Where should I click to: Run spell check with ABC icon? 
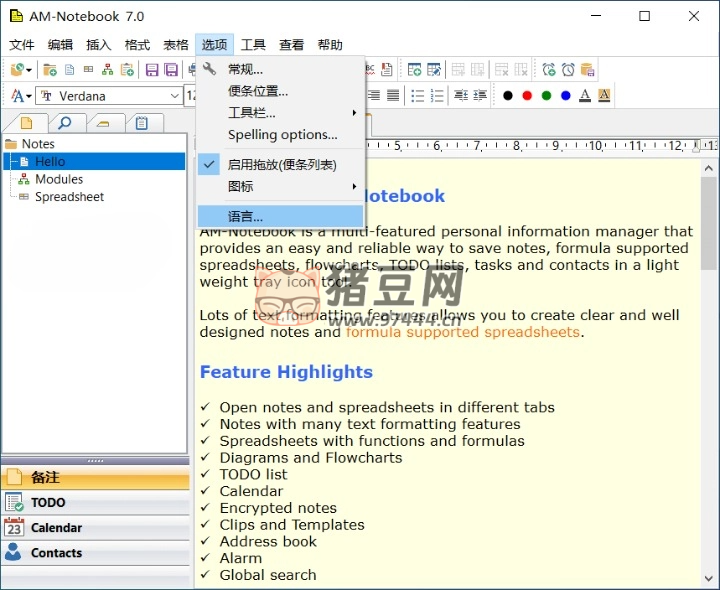(370, 70)
